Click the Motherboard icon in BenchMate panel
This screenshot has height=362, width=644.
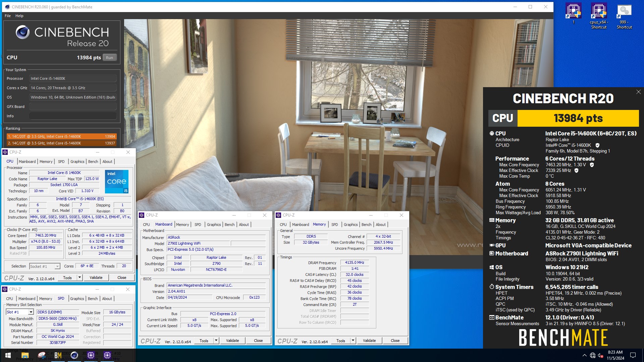pos(492,253)
